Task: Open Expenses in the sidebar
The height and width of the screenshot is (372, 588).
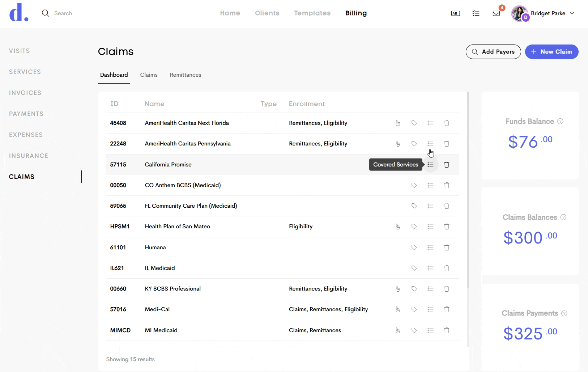Action: click(26, 135)
